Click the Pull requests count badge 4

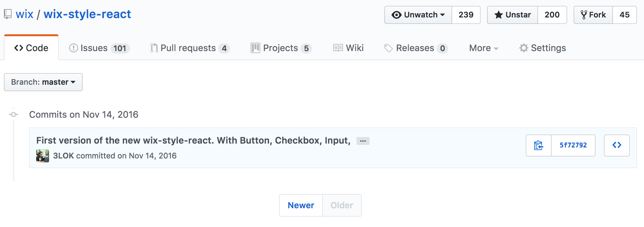[x=224, y=49]
